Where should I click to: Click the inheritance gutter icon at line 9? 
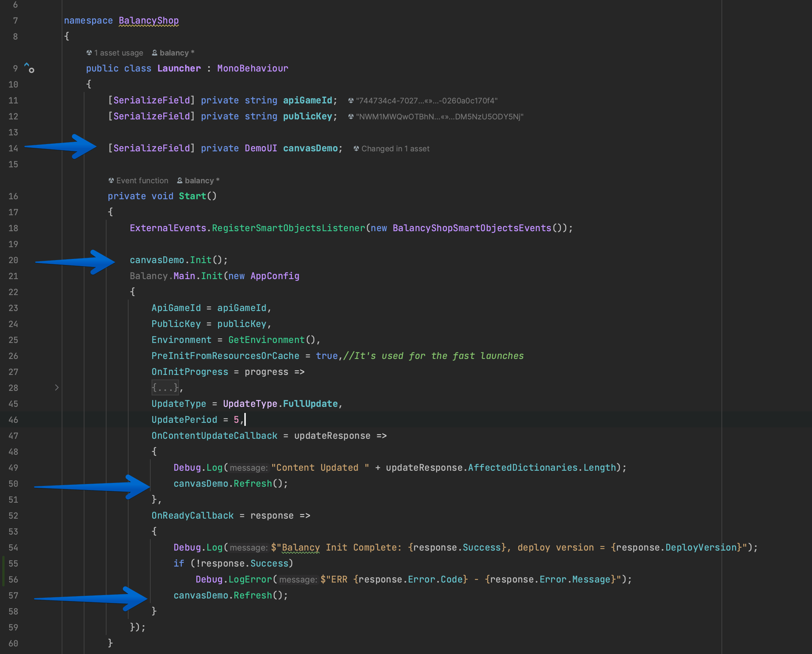point(29,68)
